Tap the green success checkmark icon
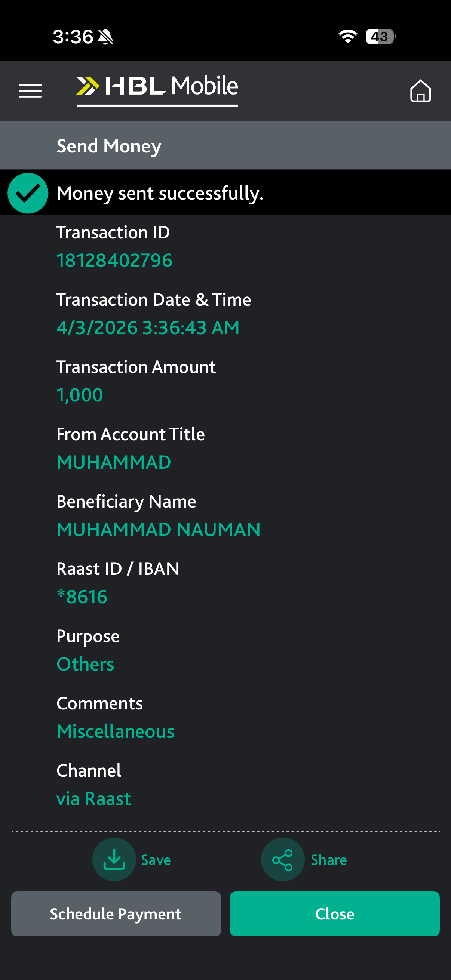The width and height of the screenshot is (451, 980). coord(28,193)
